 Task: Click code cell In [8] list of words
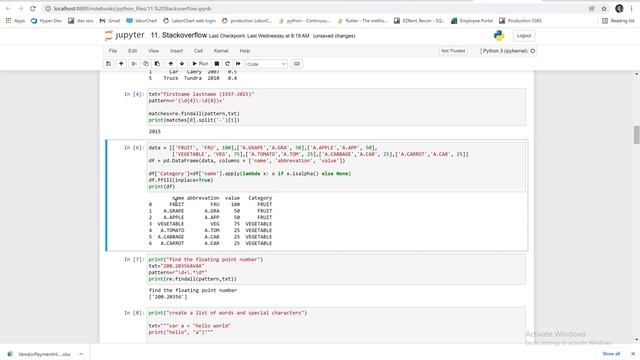tap(336, 325)
